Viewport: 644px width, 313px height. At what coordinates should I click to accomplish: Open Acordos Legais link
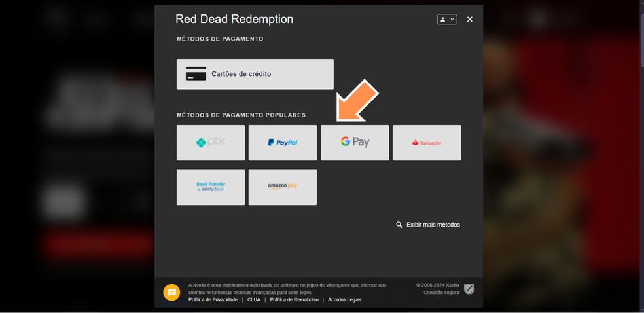(x=345, y=300)
